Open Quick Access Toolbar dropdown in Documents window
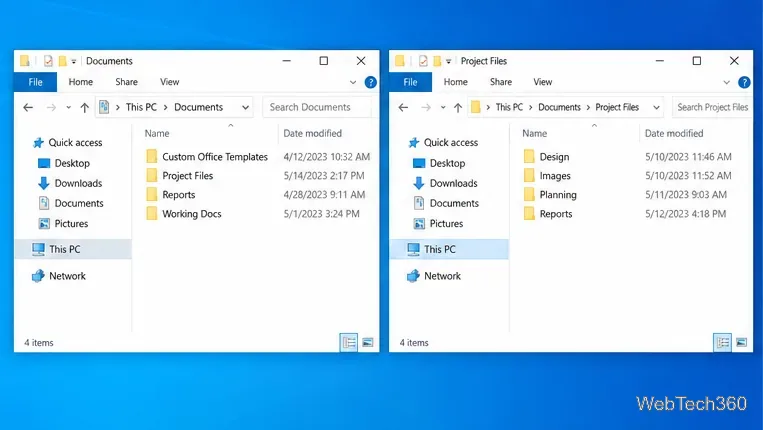 coord(73,61)
